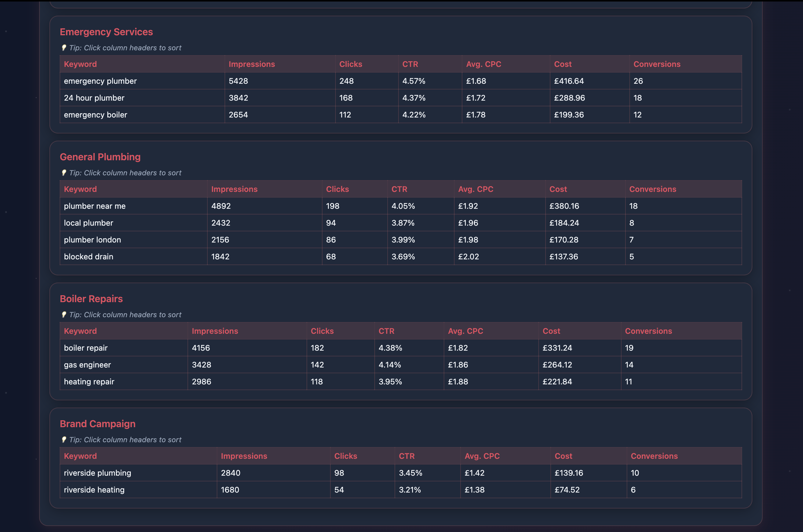Toggle sort order on Boiler Repairs Conversions column
Viewport: 803px width, 532px height.
click(648, 331)
